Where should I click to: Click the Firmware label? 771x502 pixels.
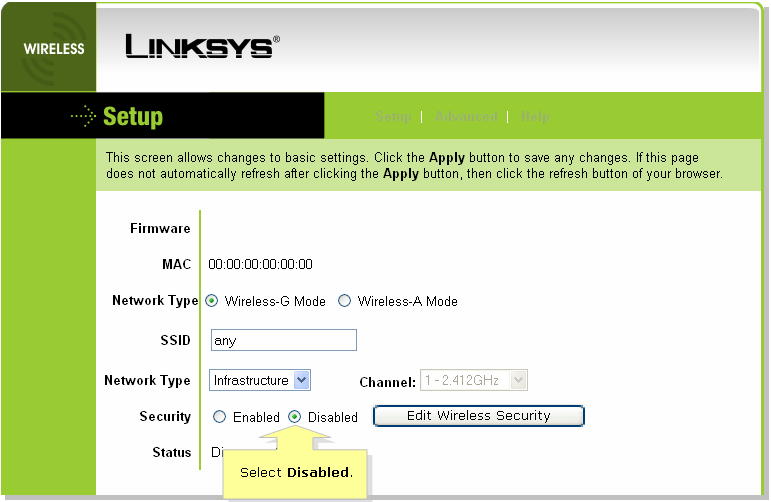point(160,229)
